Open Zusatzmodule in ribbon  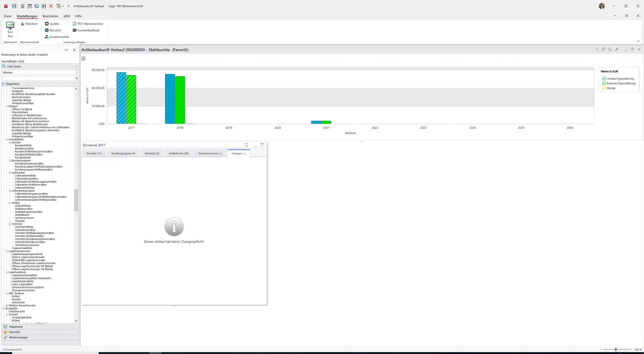click(x=56, y=36)
